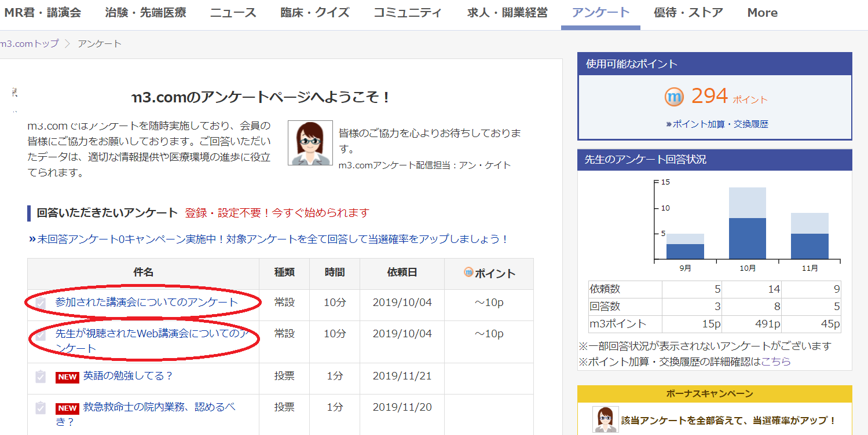Screen dimensions: 868x435
Task: Click the アン・ケイト avatar beside the welcome text
Action: (x=310, y=143)
